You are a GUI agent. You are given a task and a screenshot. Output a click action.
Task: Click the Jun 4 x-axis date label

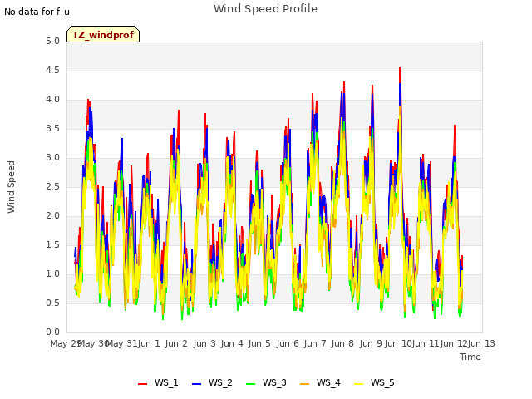(232, 343)
